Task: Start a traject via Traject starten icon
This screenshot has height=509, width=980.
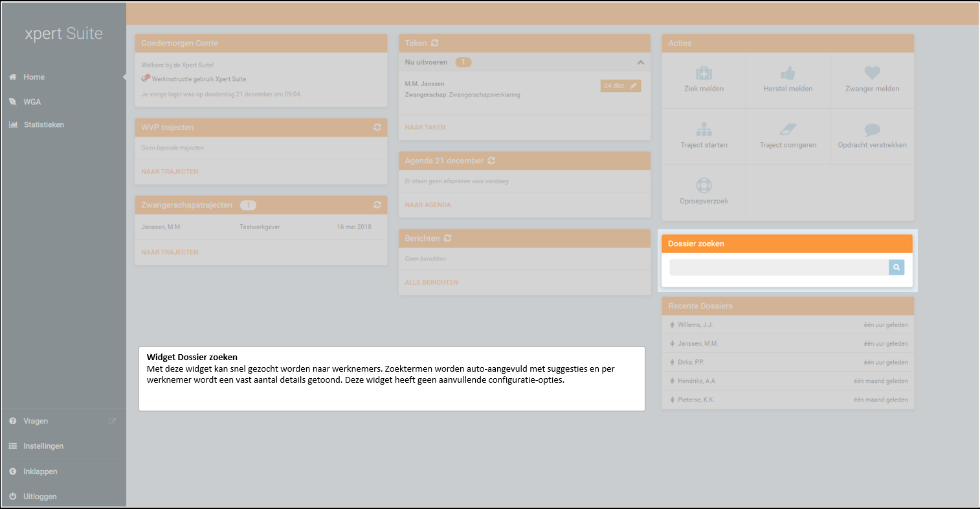Action: [x=704, y=130]
